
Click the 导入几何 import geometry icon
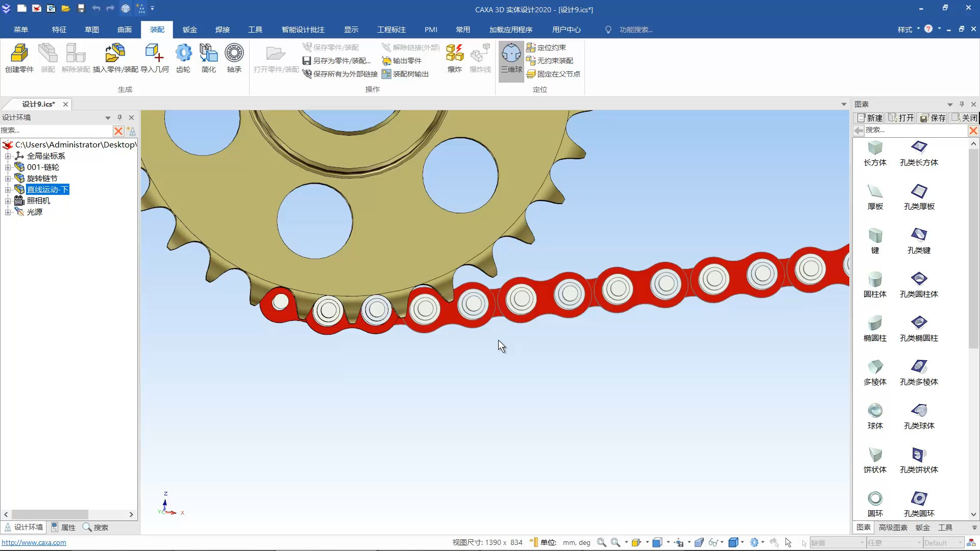coord(155,58)
